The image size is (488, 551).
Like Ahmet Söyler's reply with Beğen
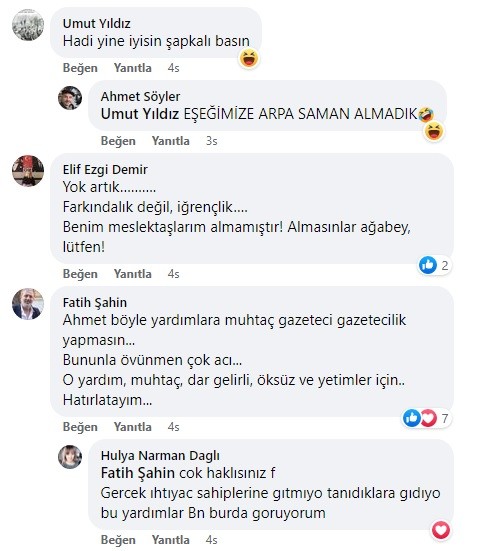(118, 141)
